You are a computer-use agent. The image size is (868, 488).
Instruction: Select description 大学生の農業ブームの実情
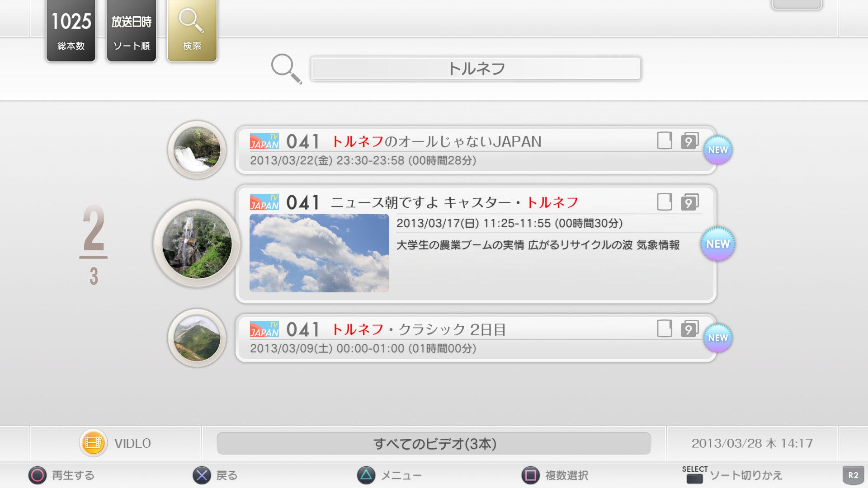pos(460,245)
